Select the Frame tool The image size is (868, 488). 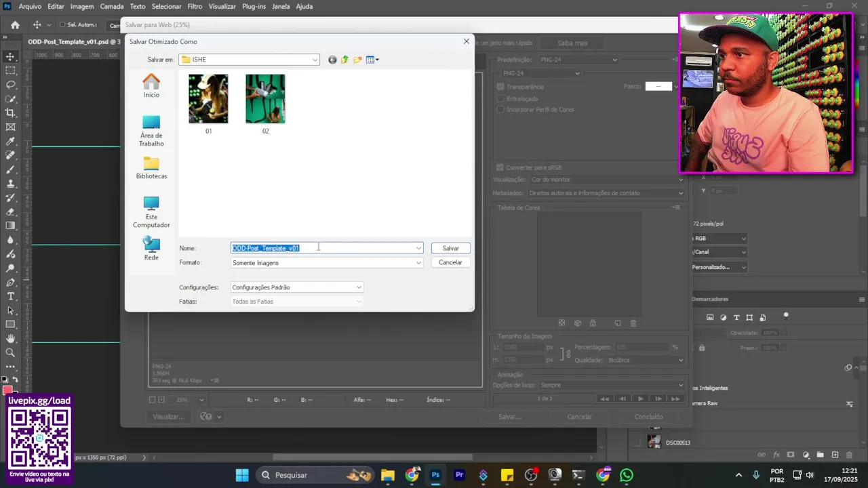click(x=10, y=127)
